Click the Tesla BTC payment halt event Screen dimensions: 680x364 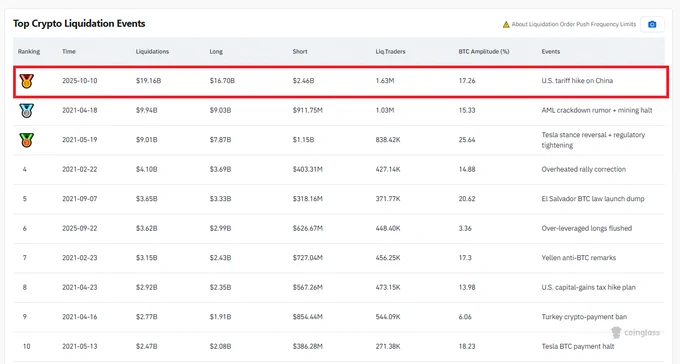(578, 346)
